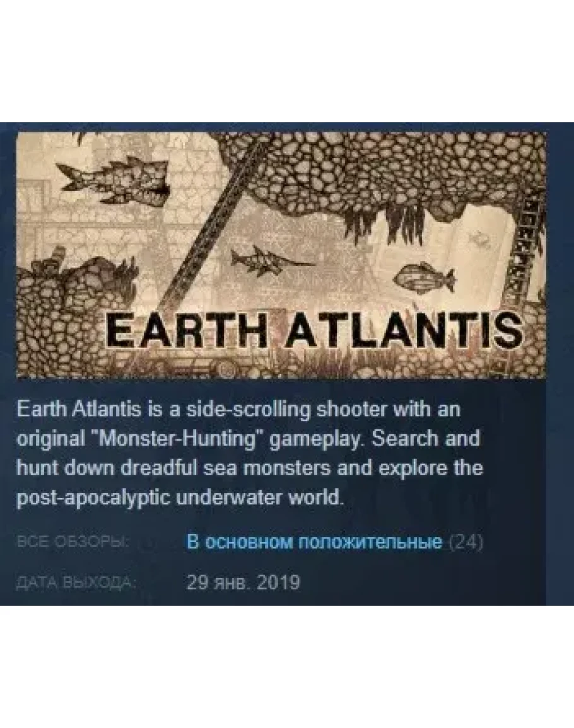This screenshot has width=574, height=728.
Task: Click the round mechanical fish on the right
Action: click(424, 277)
